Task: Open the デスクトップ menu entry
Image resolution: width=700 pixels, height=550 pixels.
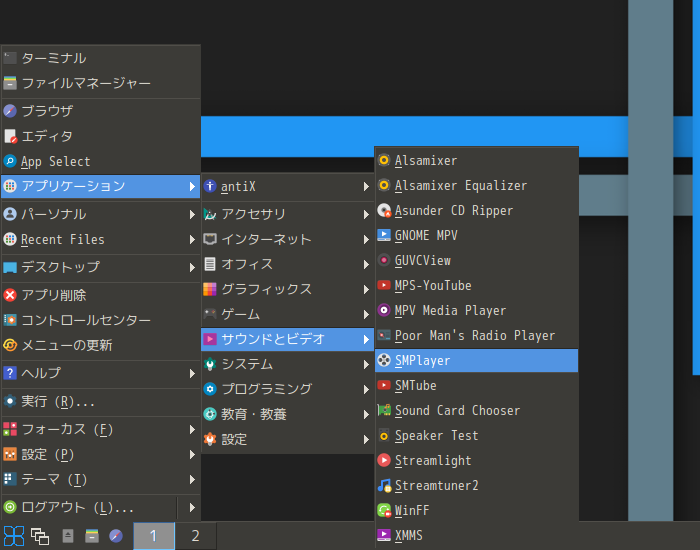Action: [100, 267]
